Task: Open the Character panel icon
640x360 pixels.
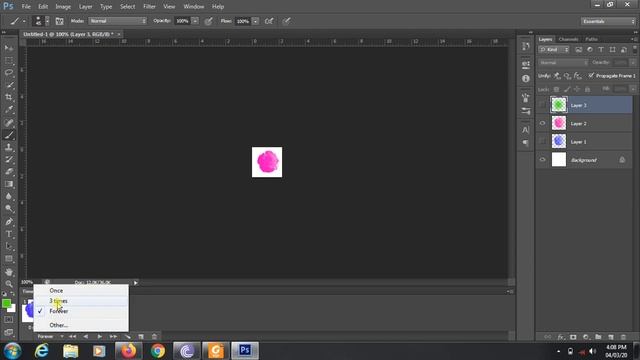Action: (x=526, y=130)
